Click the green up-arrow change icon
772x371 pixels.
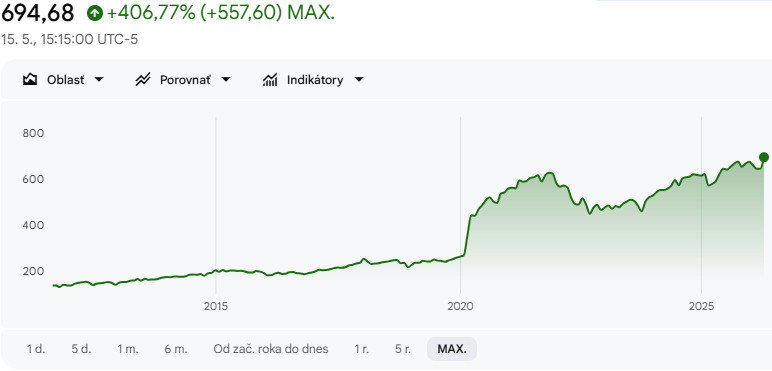[95, 13]
